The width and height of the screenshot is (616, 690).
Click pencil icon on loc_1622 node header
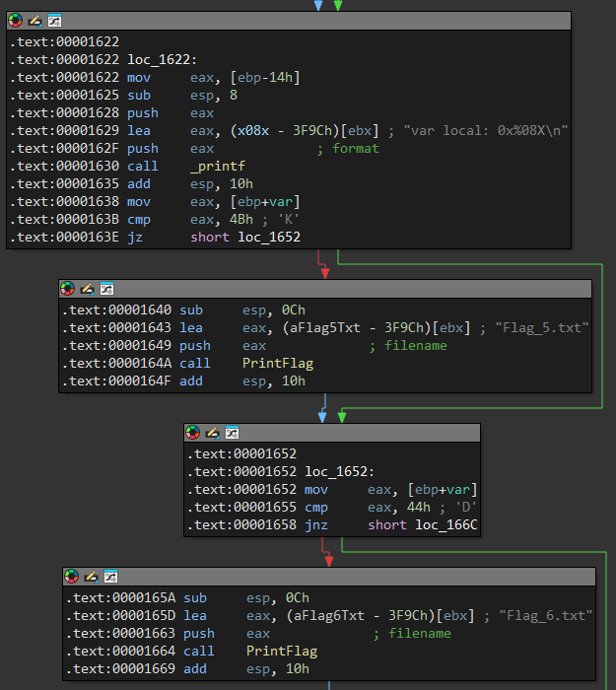pyautogui.click(x=34, y=21)
